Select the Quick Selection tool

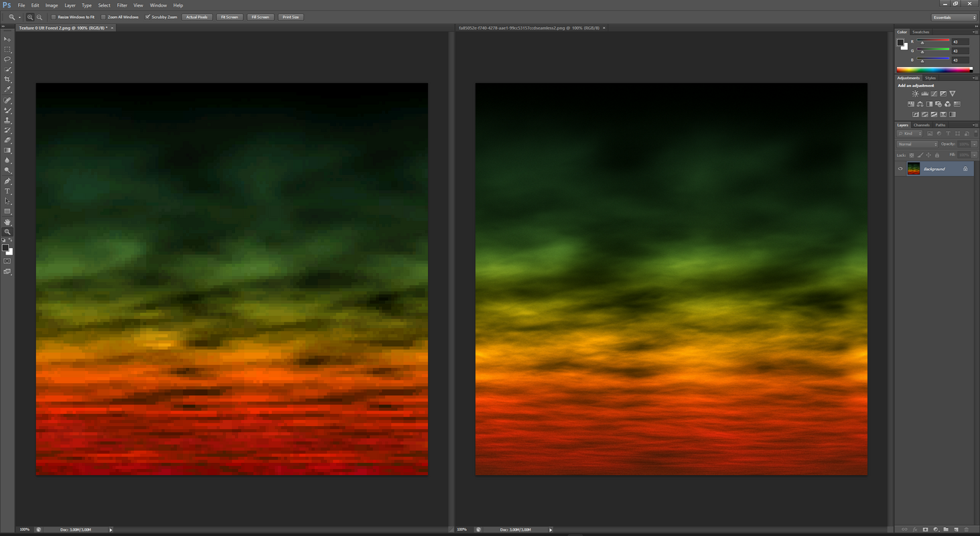(7, 70)
